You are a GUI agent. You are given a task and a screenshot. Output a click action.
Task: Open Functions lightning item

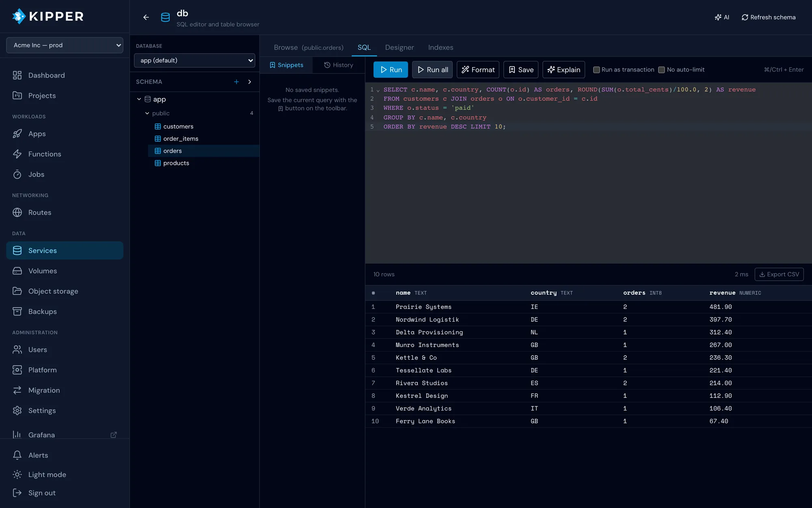tap(65, 154)
